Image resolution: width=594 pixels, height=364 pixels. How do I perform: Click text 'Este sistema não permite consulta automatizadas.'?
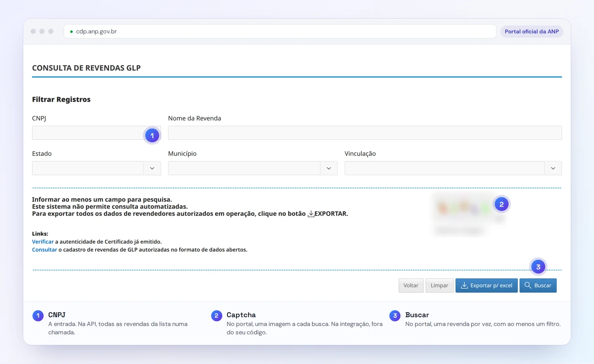[x=110, y=207]
